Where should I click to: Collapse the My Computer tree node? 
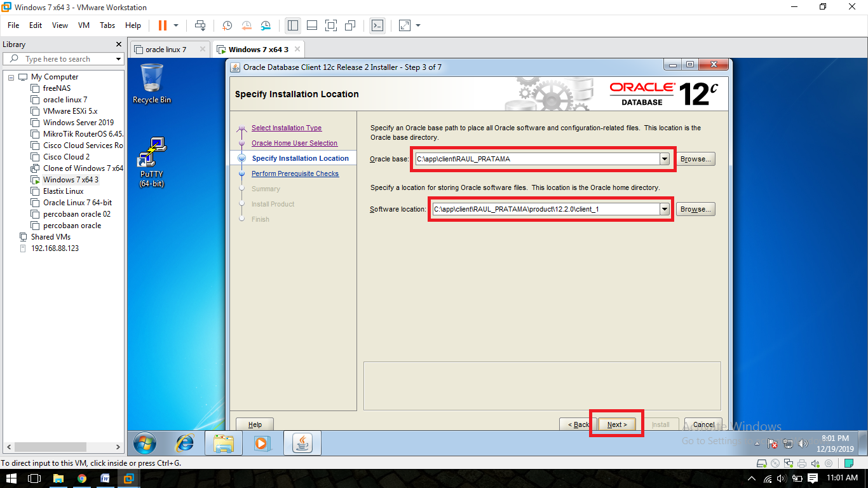click(x=11, y=77)
